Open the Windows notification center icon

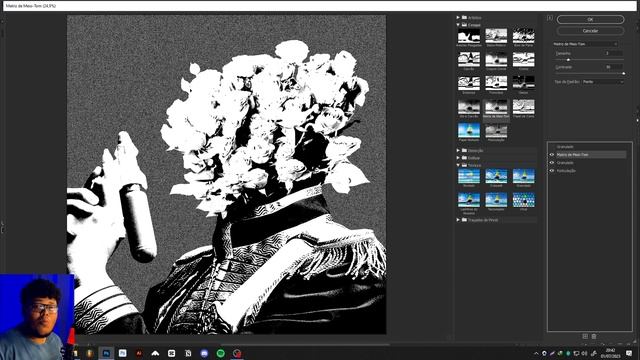629,353
